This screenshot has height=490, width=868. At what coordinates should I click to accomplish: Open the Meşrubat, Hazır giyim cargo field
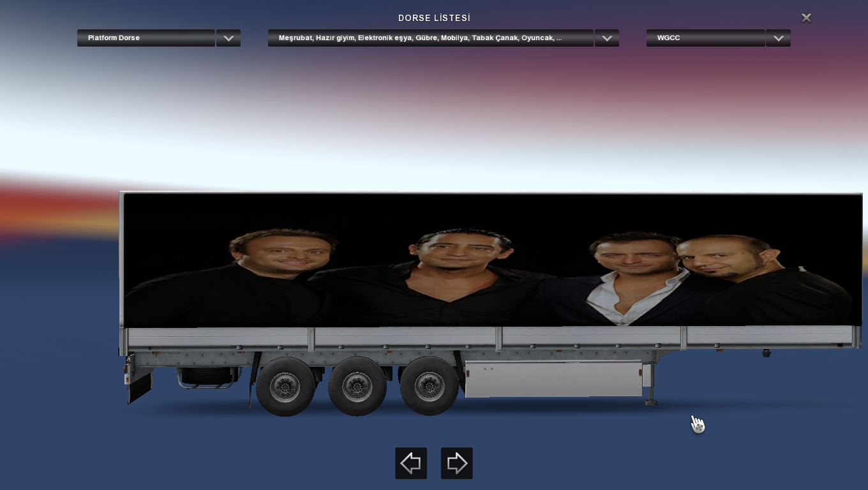[x=431, y=38]
